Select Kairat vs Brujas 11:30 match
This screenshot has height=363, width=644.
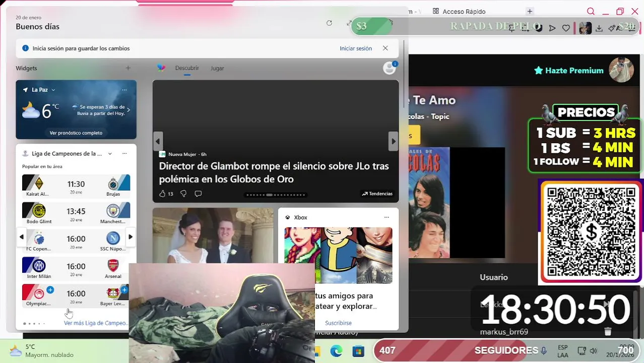pyautogui.click(x=76, y=186)
